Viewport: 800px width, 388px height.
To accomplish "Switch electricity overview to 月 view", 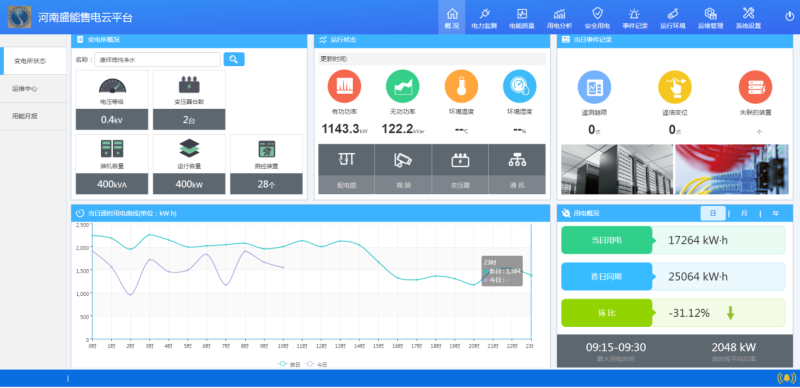I will point(744,213).
